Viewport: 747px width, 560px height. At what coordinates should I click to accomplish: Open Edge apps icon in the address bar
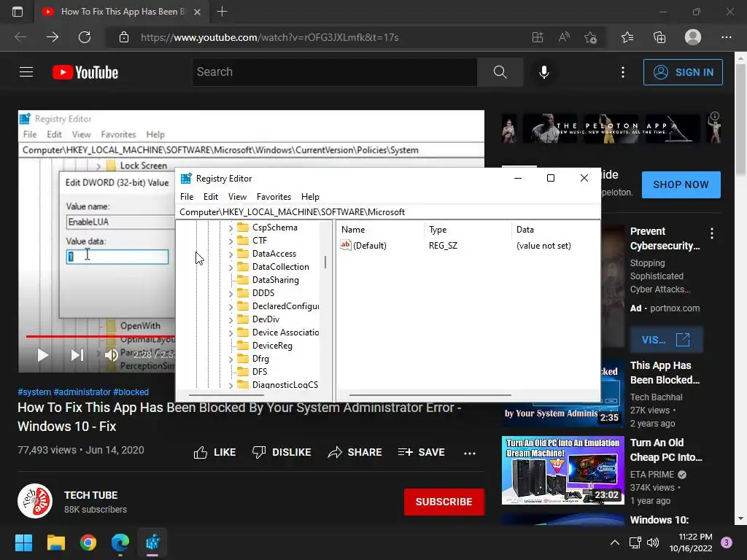tap(538, 37)
